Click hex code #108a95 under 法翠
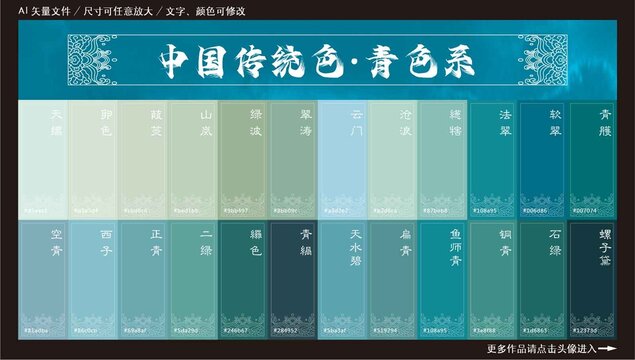The width and height of the screenshot is (635, 360). (485, 211)
